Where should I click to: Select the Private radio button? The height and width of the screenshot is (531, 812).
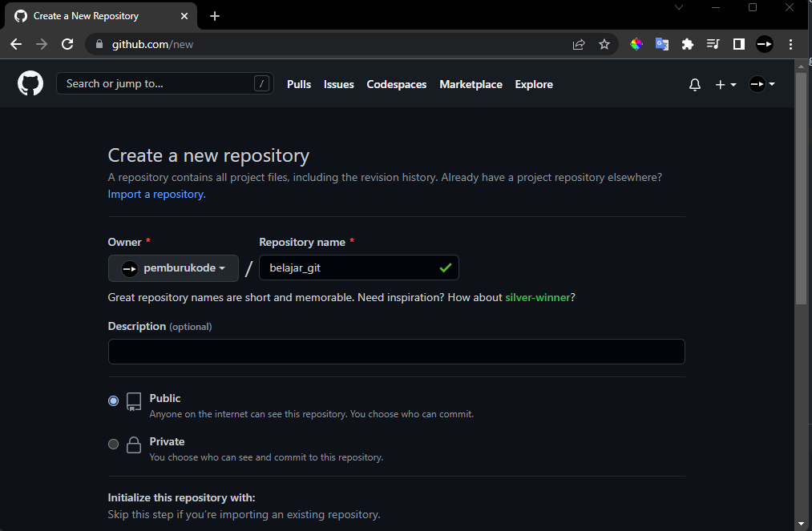tap(113, 444)
